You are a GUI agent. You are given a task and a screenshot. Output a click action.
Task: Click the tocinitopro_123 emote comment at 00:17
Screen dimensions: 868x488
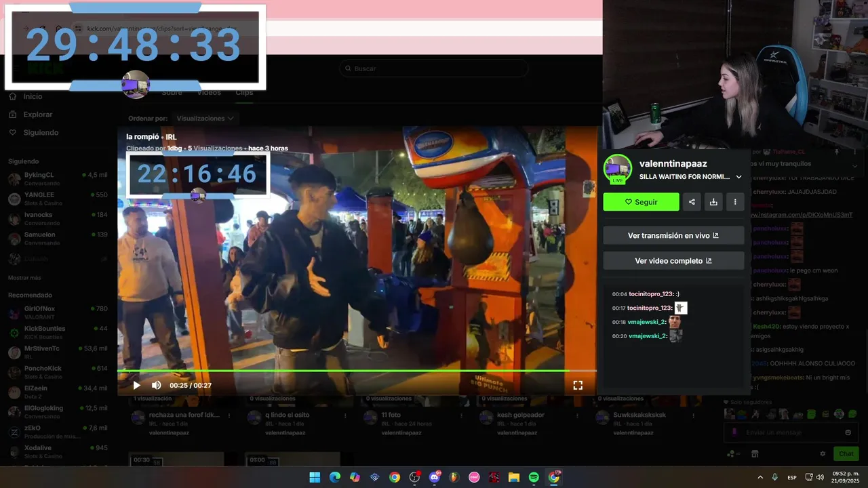(650, 308)
